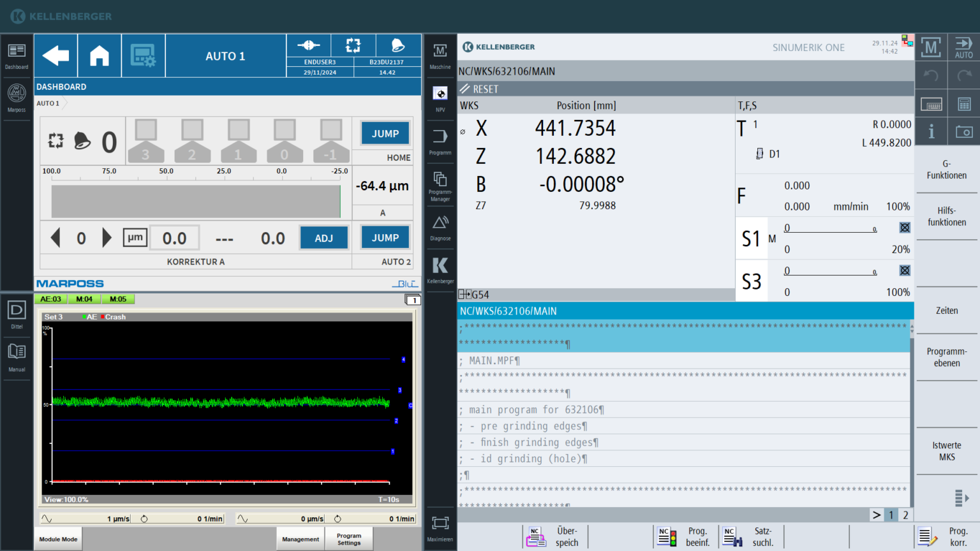Toggle the green M:05 Marposs status indicator

[x=118, y=298]
